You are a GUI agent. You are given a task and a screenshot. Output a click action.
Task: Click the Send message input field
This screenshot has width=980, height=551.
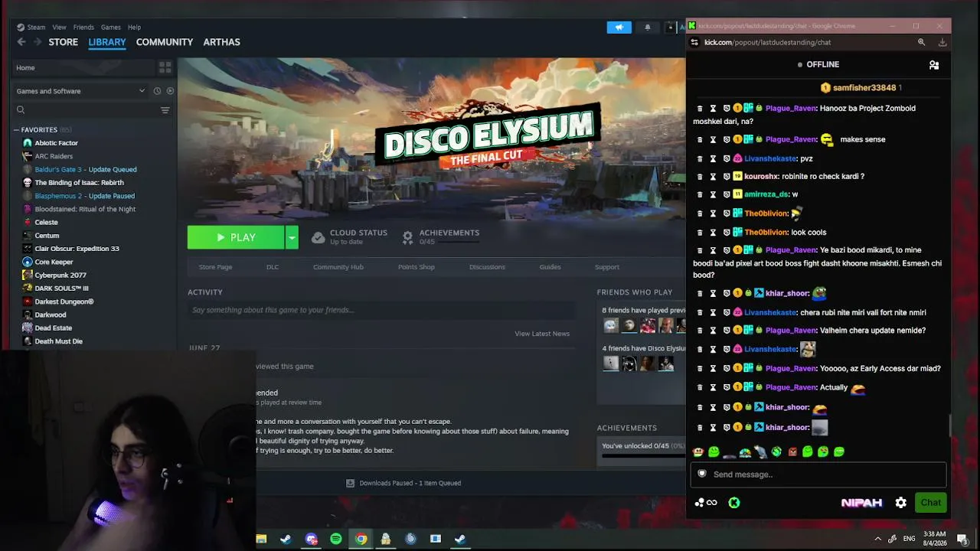pos(818,474)
